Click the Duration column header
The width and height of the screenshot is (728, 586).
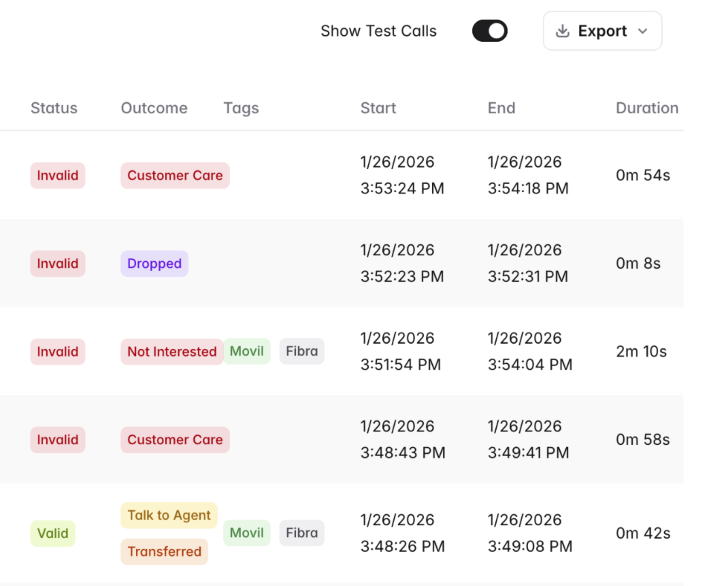[647, 108]
